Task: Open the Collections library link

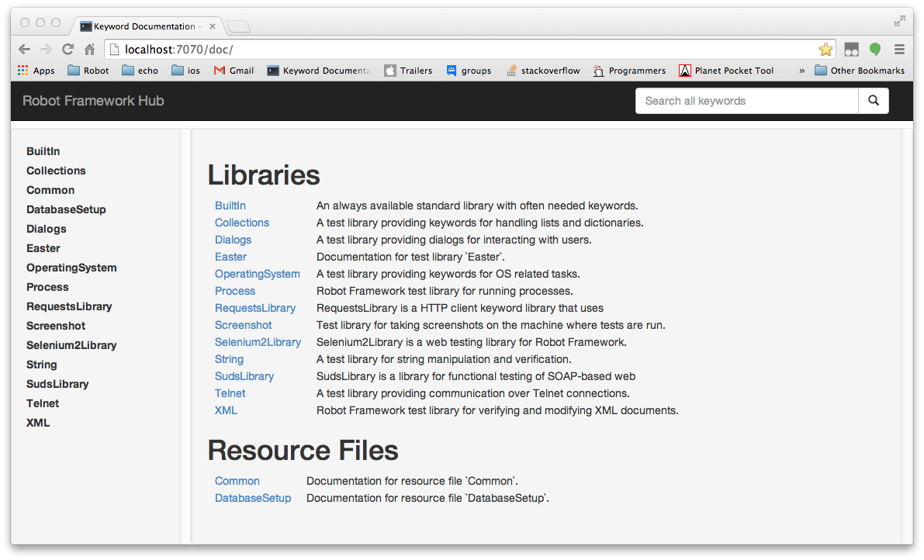Action: [241, 223]
